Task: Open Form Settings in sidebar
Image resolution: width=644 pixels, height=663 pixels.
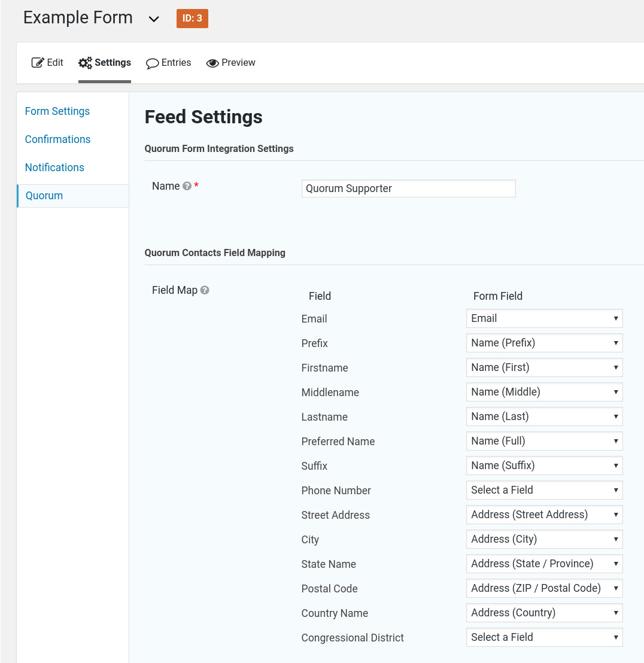Action: click(57, 111)
